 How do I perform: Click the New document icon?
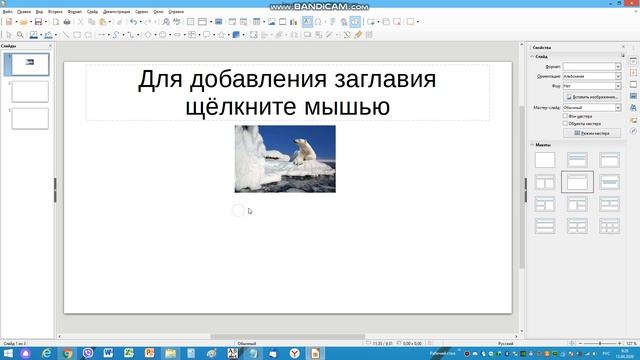pos(9,22)
